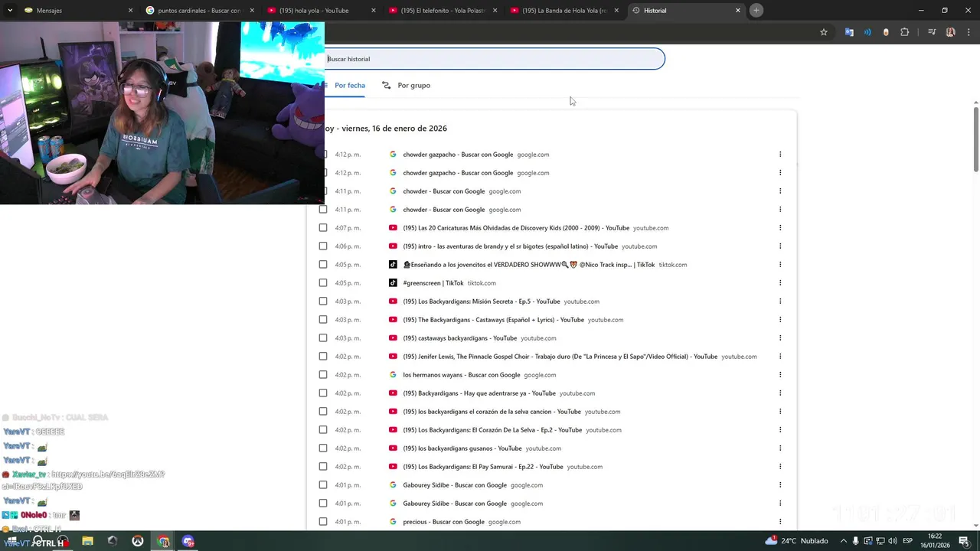
Task: Open more actions for first chowder gazpacho entry
Action: (780, 155)
